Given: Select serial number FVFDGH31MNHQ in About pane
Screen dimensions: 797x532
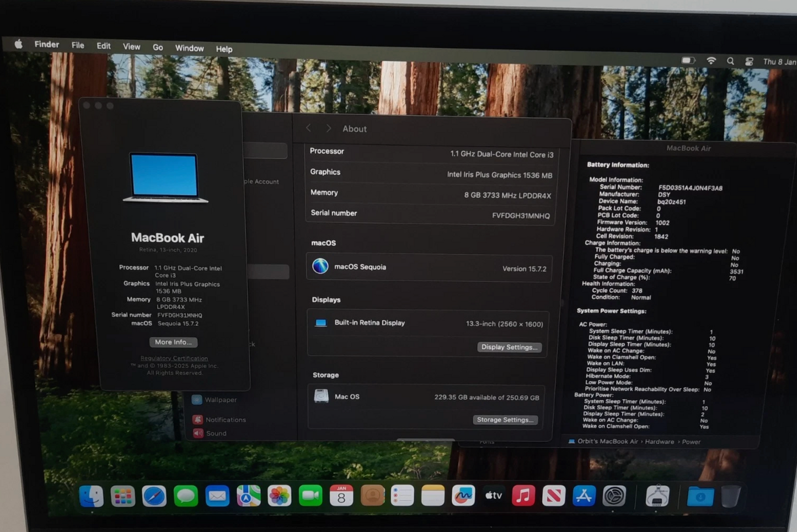Looking at the screenshot, I should pos(521,216).
